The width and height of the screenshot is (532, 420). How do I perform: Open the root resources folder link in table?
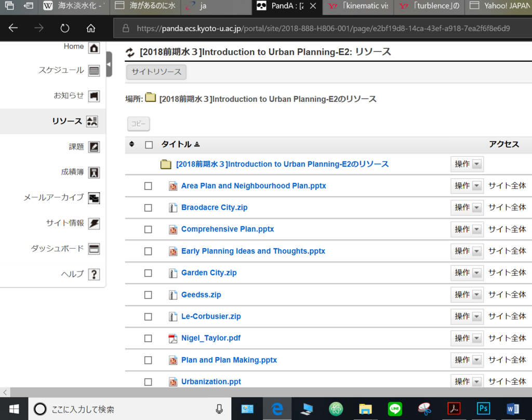coord(282,164)
